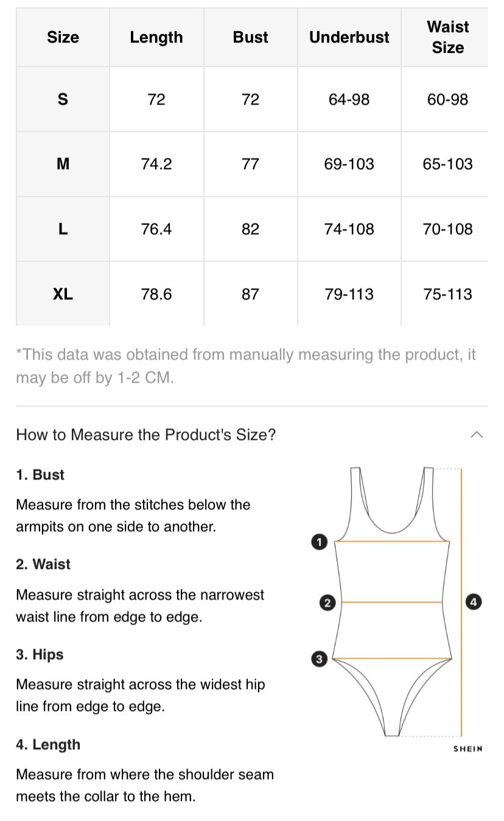
Task: Click the Length column header
Action: coord(156,37)
